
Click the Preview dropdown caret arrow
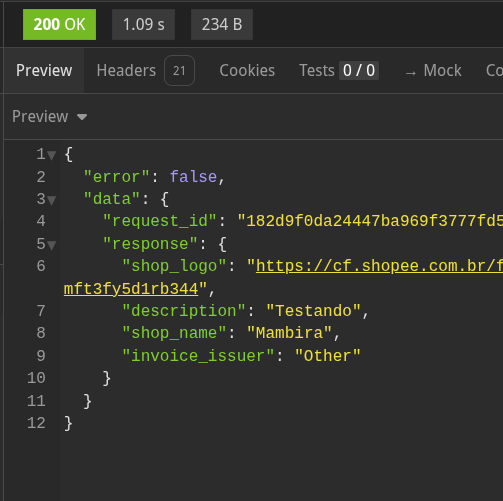pos(82,117)
